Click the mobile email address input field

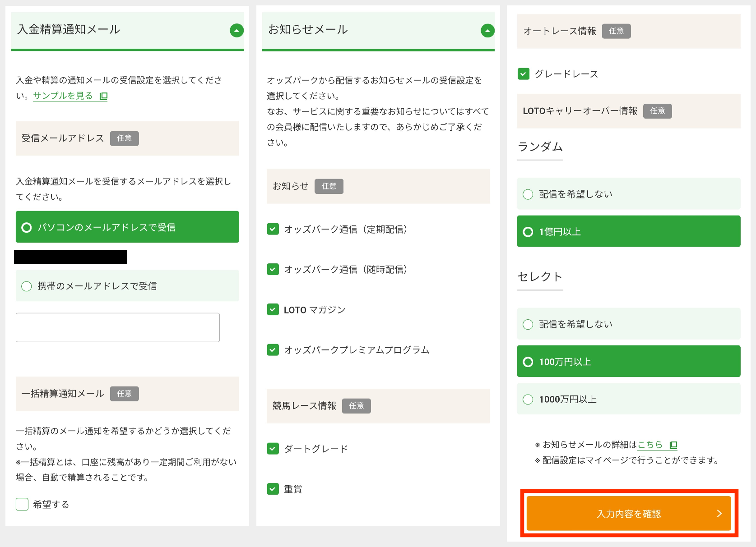[118, 327]
